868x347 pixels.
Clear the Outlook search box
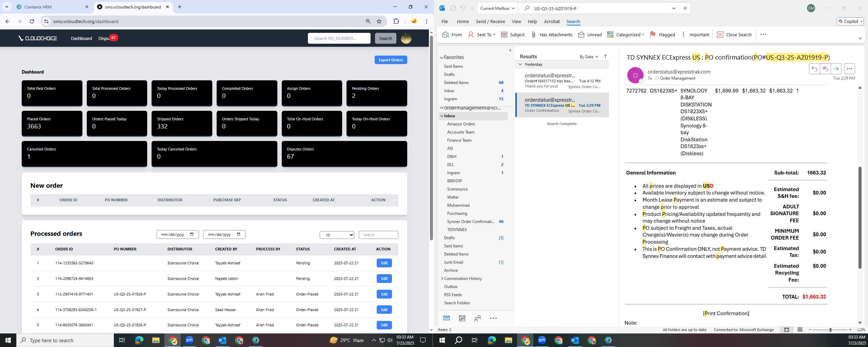tap(685, 8)
